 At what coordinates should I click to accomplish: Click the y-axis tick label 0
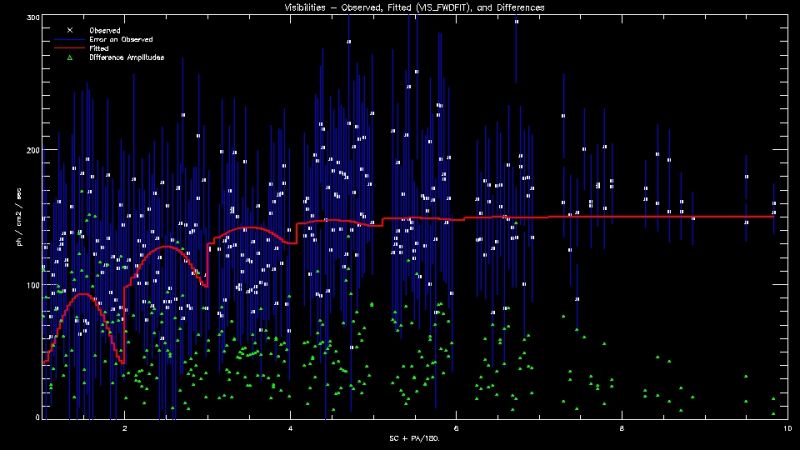(x=37, y=417)
